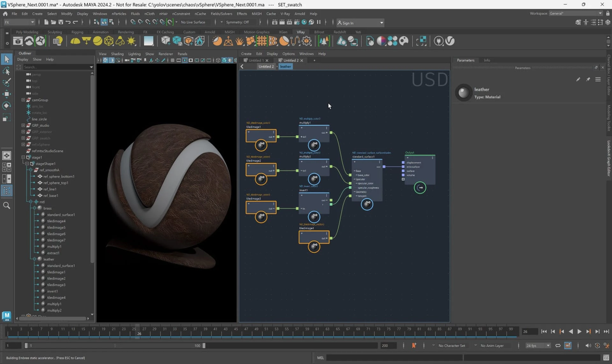Open the V-Ray logo shelf button
This screenshot has width=612, height=364.
(x=450, y=41)
